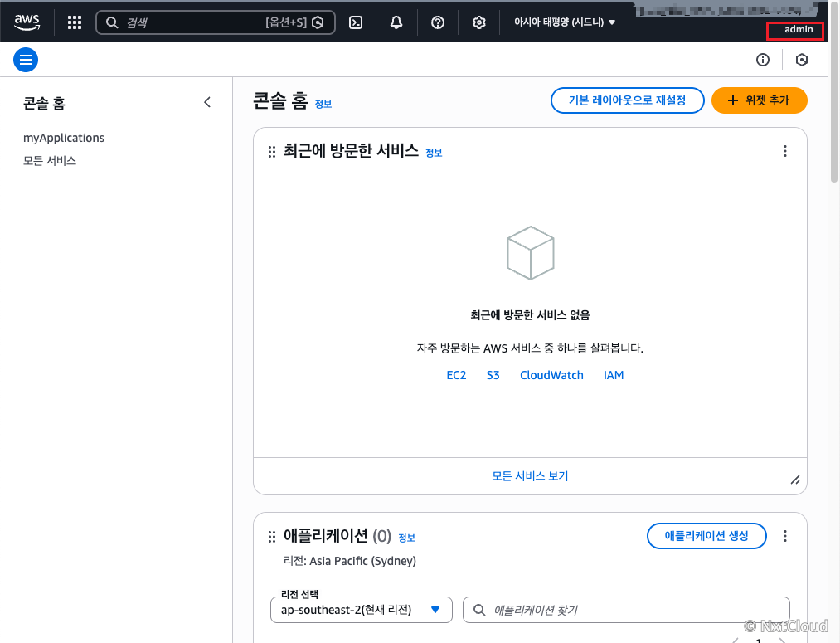The height and width of the screenshot is (643, 840).
Task: Click the recently visited widget resize handle
Action: coord(795,480)
